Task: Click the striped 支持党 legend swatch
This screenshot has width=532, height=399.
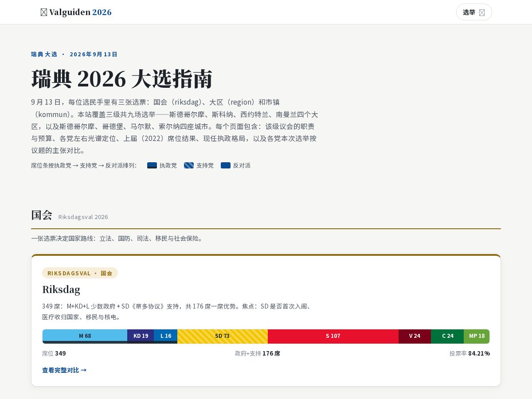Action: [x=189, y=165]
